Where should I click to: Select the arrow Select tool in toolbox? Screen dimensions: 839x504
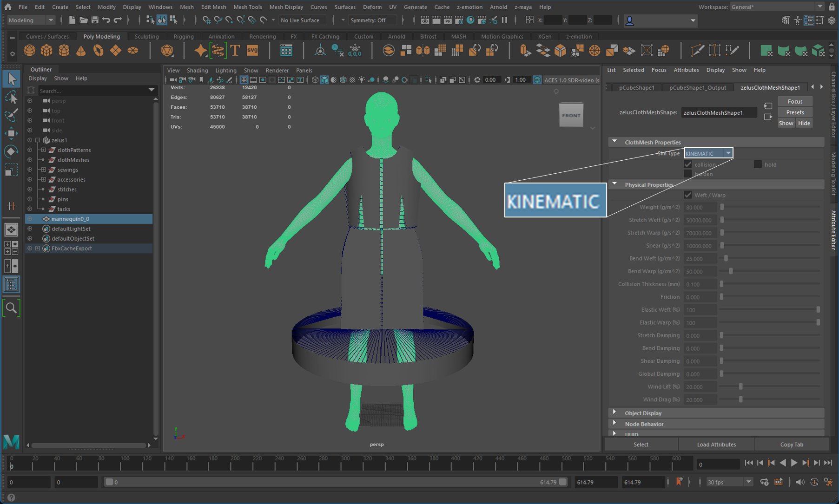point(12,79)
